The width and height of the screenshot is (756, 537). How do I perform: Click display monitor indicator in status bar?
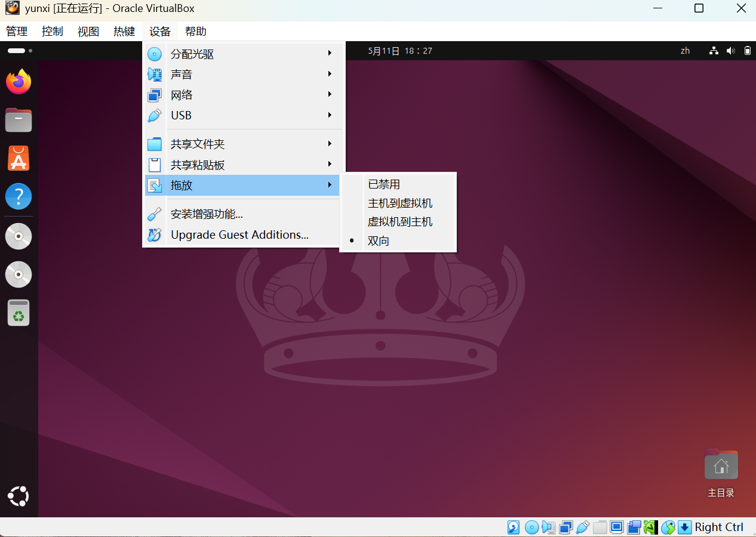pos(617,527)
